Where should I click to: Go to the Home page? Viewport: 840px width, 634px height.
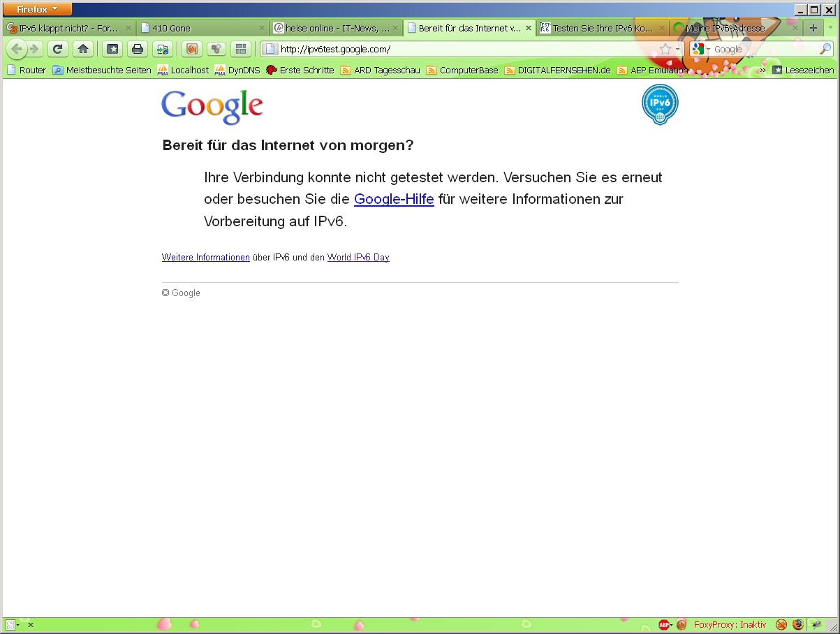tap(83, 49)
